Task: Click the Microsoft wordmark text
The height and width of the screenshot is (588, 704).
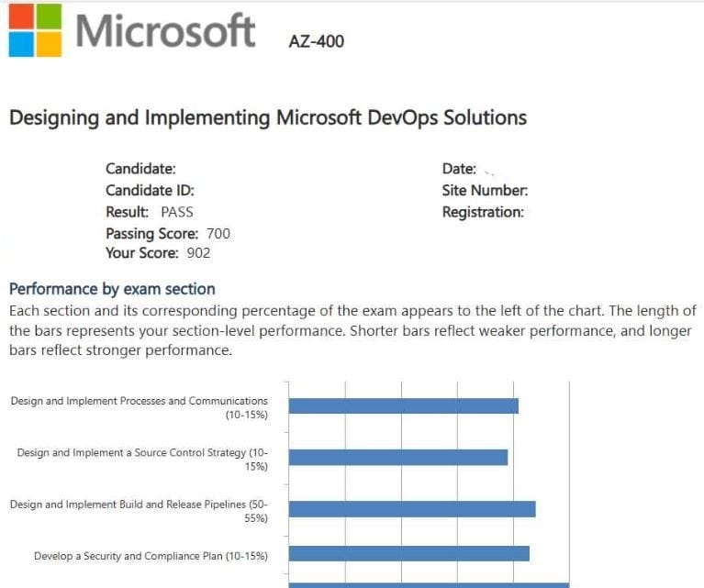Action: [x=165, y=30]
